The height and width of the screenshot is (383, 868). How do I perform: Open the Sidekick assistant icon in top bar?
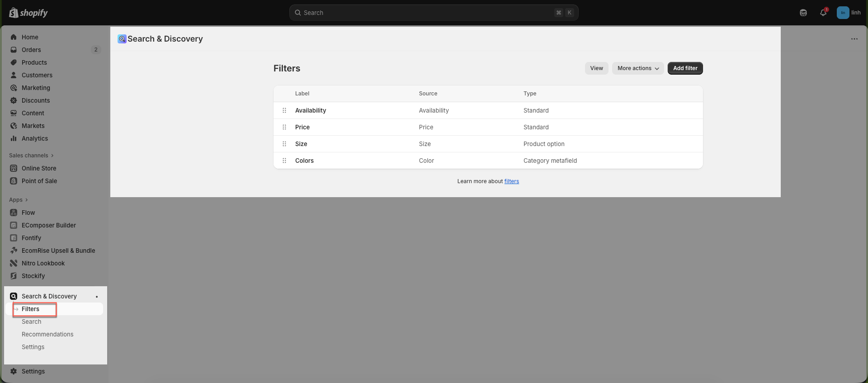(x=803, y=13)
